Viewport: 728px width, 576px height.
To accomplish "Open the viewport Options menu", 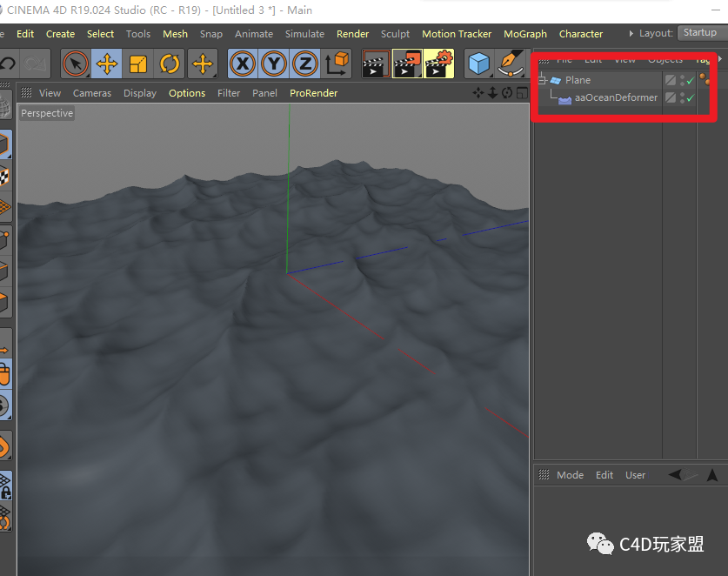I will (187, 93).
